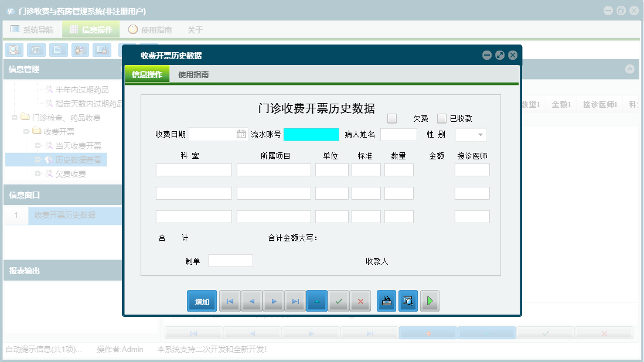The width and height of the screenshot is (644, 362).
Task: Click first row's 科室 field
Action: pos(194,170)
